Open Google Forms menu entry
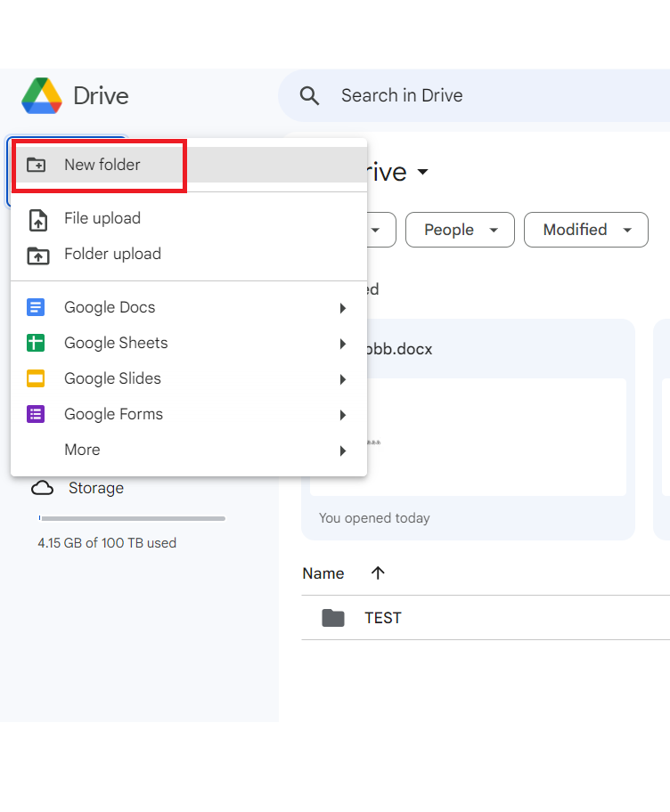 tap(189, 415)
